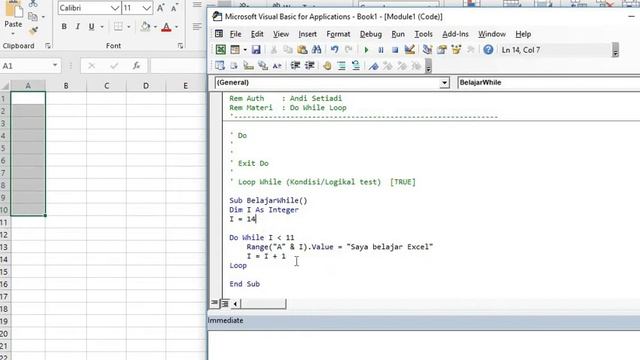
Task: Toggle Bold formatting in Excel
Action: coord(64,27)
